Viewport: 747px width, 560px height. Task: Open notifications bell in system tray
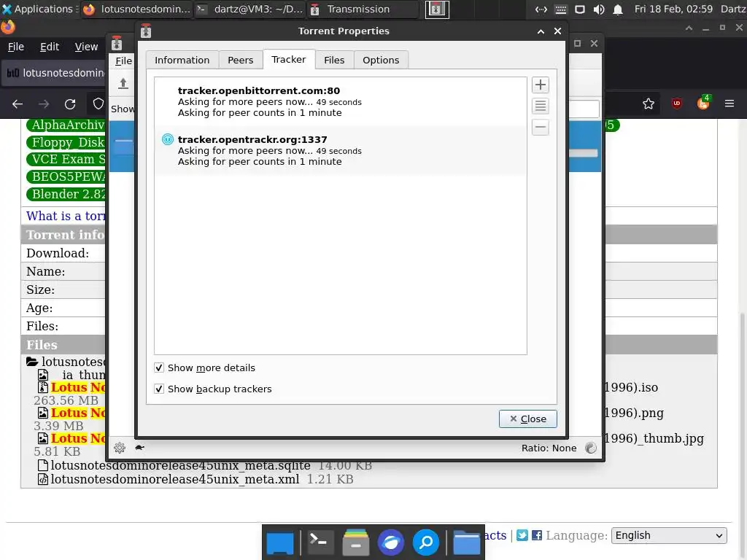[x=618, y=9]
